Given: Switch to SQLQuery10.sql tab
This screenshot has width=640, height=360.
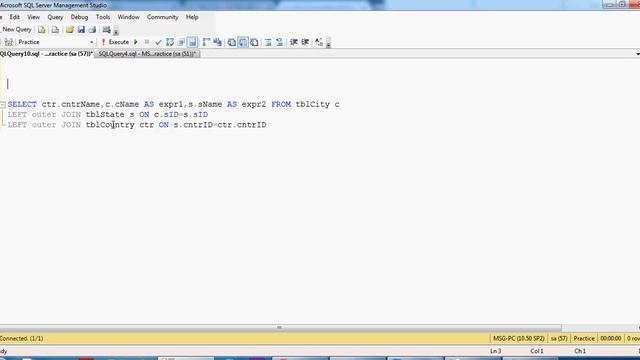Looking at the screenshot, I should click(x=47, y=54).
